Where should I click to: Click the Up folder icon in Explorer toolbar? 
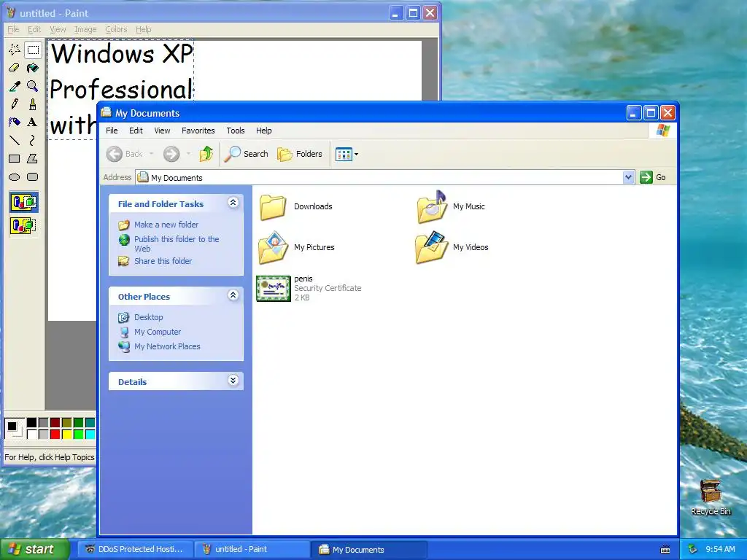206,154
